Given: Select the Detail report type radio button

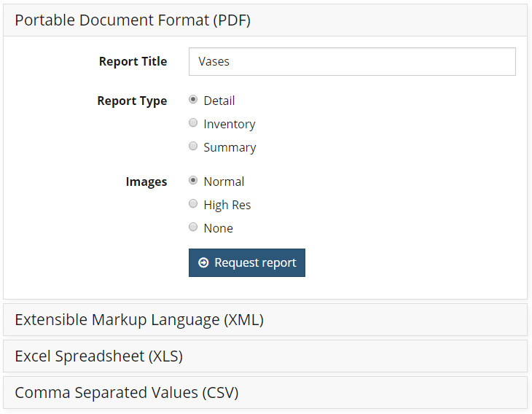Looking at the screenshot, I should tap(193, 99).
